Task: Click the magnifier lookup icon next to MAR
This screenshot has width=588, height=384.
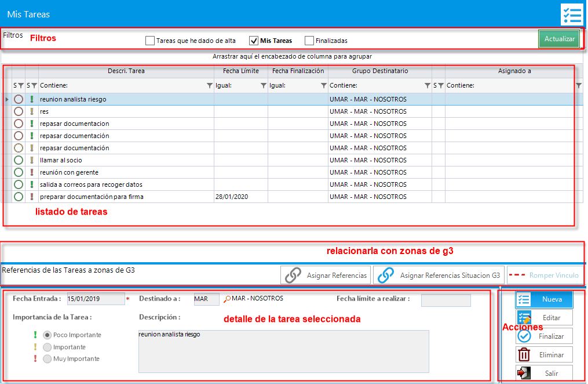Action: click(x=227, y=299)
